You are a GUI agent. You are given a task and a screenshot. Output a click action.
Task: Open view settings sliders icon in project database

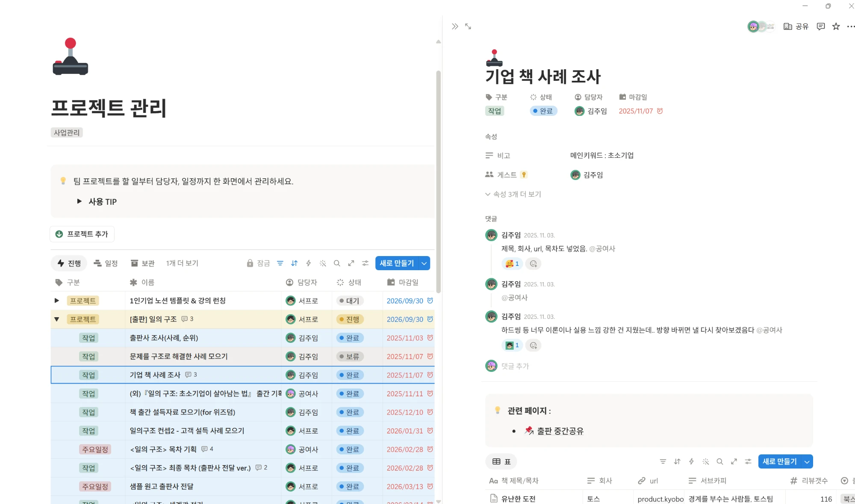(365, 263)
